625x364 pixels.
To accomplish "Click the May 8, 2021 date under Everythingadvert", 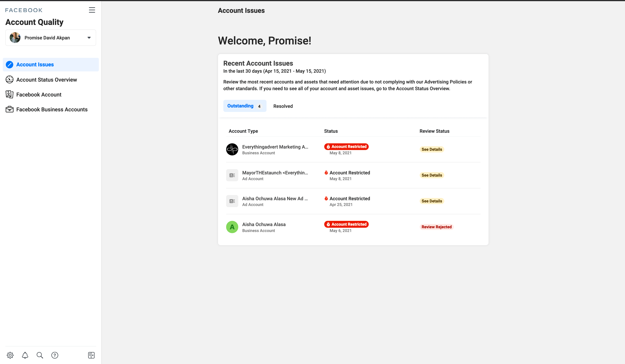I will tap(341, 153).
